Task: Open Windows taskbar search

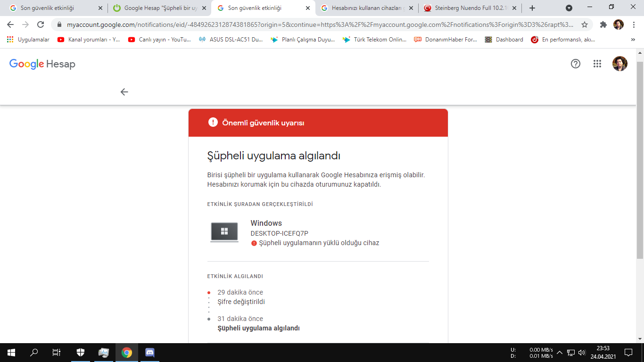Action: 34,352
